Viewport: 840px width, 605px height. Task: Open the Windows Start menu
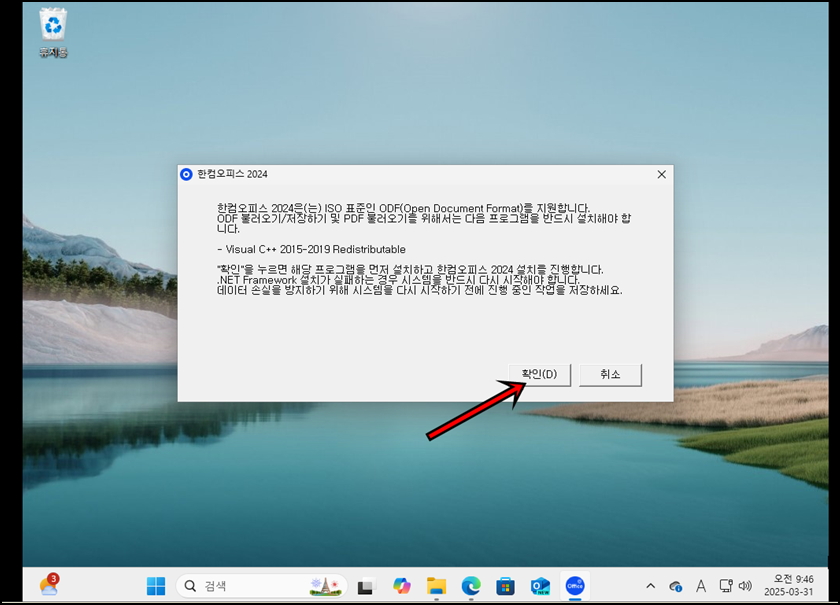point(156,586)
